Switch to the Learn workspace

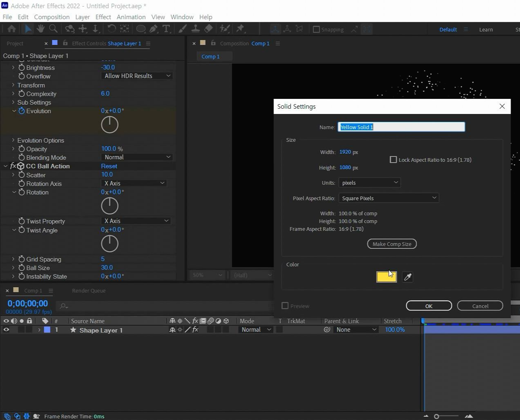(486, 29)
